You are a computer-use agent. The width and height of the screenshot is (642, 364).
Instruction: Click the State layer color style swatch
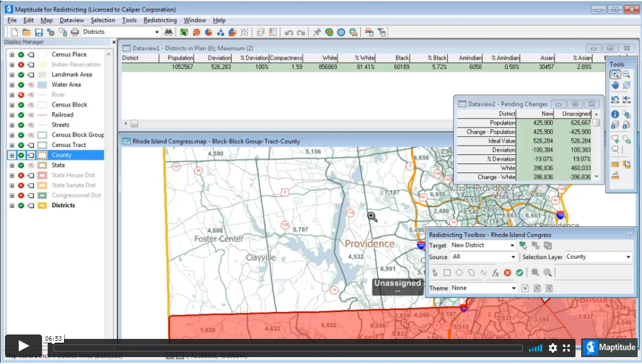[42, 165]
